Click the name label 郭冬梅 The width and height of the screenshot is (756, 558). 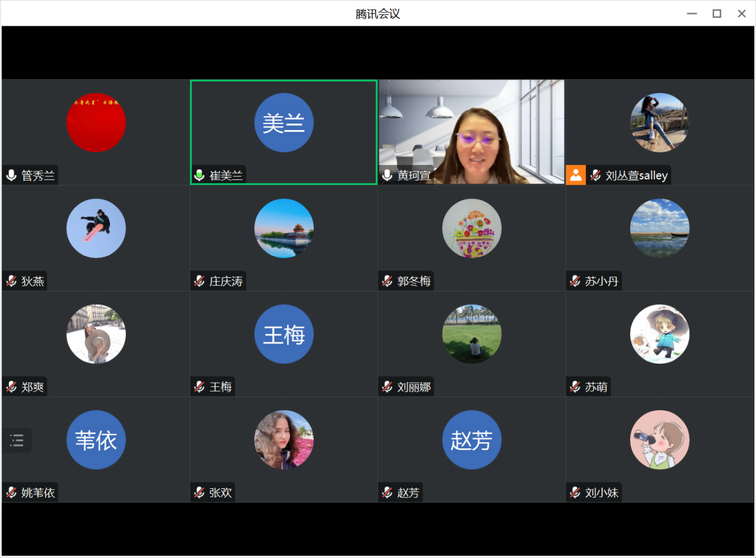point(414,281)
